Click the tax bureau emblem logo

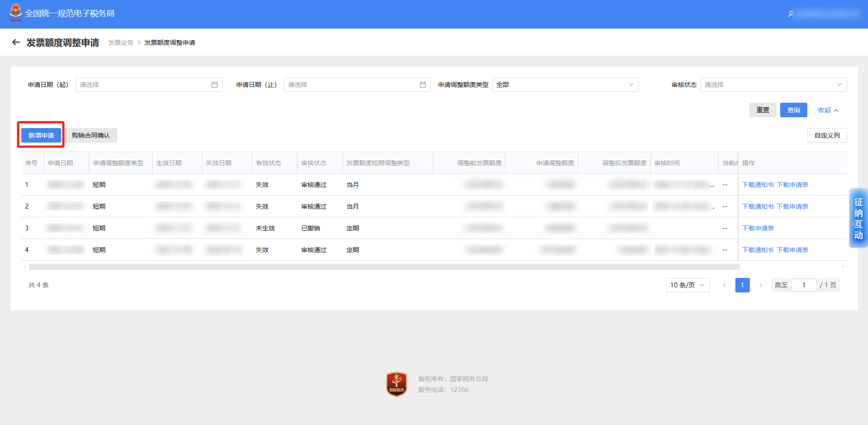[x=15, y=13]
